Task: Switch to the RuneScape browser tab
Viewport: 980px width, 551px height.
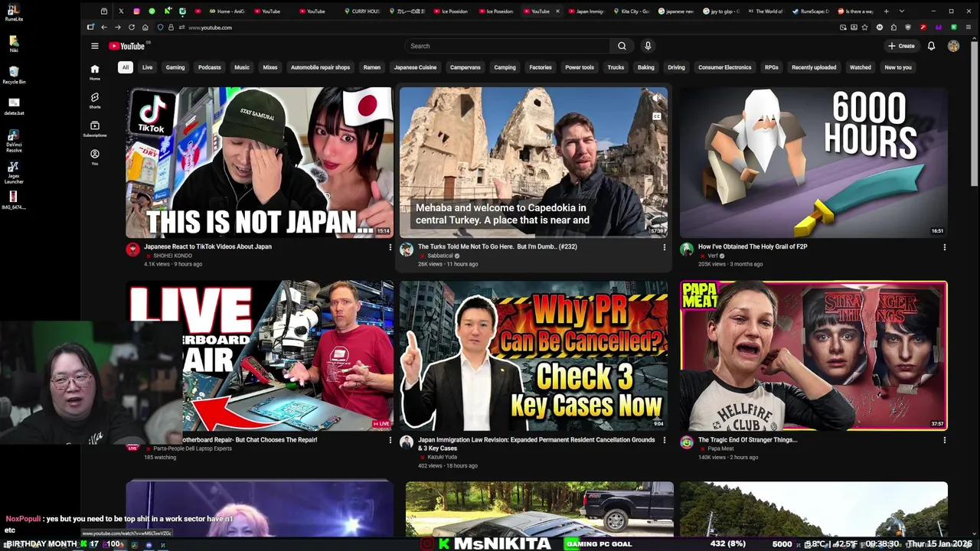Action: click(812, 11)
